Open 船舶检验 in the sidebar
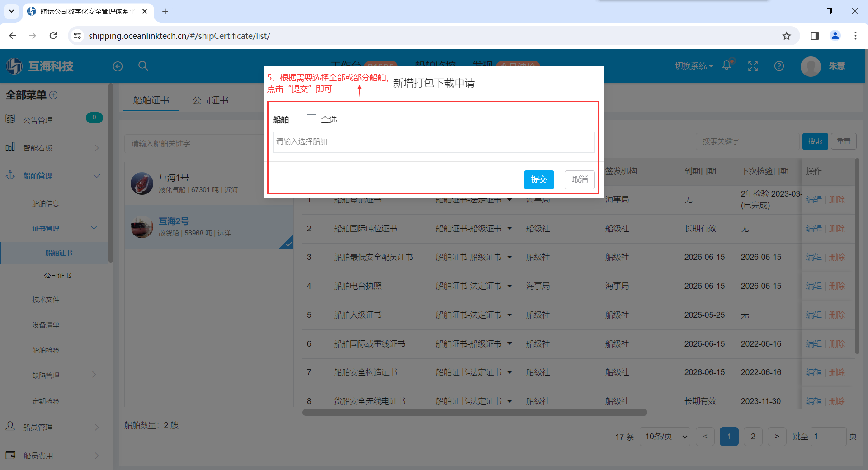868x470 pixels. [46, 350]
